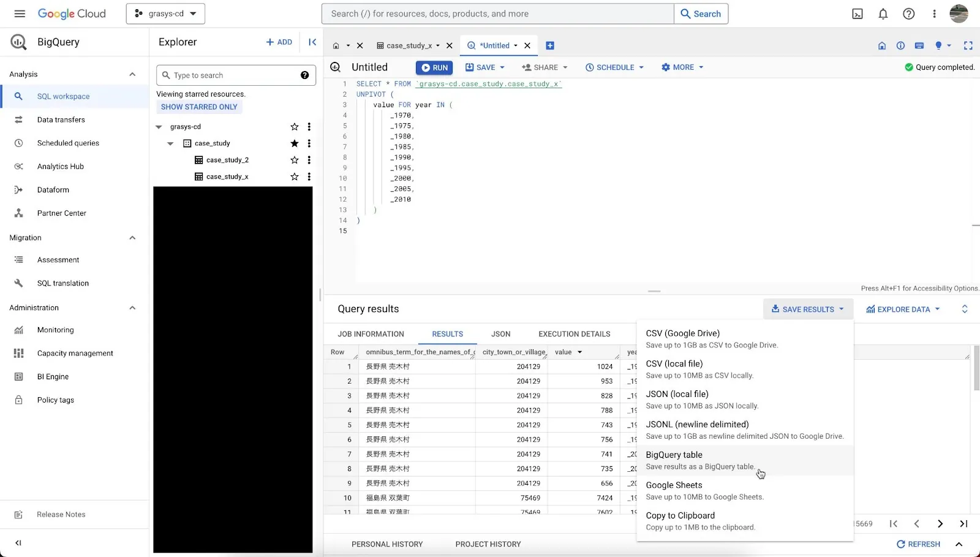Switch to JOB INFORMATION tab

(371, 334)
